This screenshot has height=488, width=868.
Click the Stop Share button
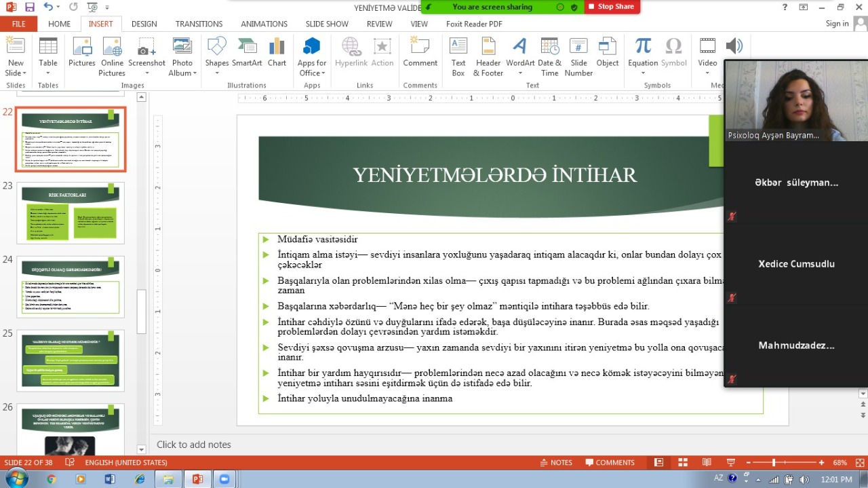pyautogui.click(x=611, y=7)
